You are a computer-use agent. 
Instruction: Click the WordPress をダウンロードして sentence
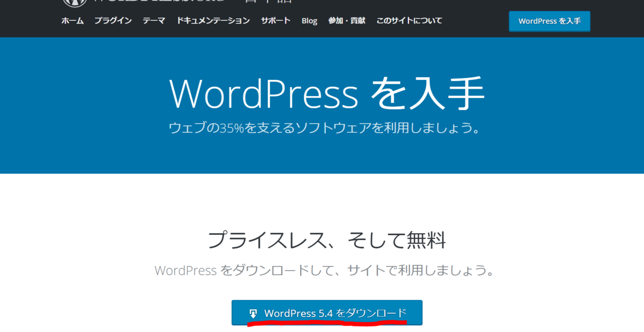324,270
